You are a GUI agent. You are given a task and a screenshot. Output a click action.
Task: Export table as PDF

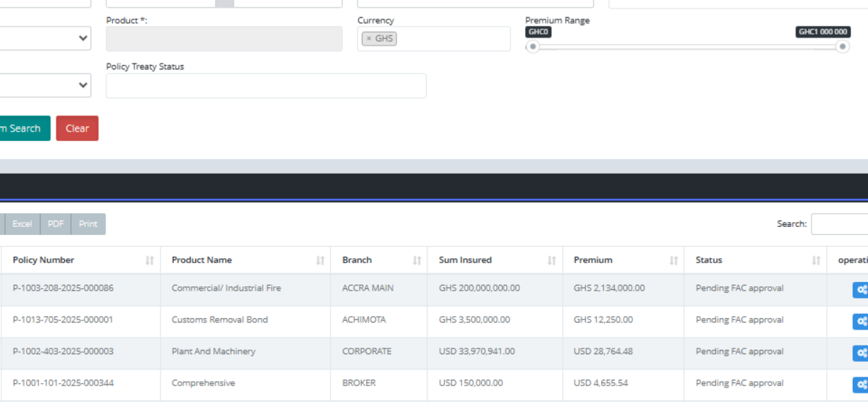pos(56,224)
